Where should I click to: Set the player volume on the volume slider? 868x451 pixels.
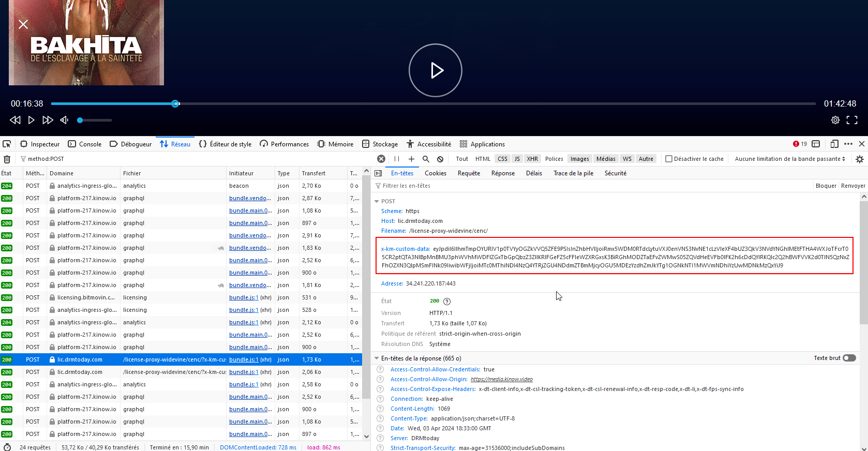pos(95,121)
